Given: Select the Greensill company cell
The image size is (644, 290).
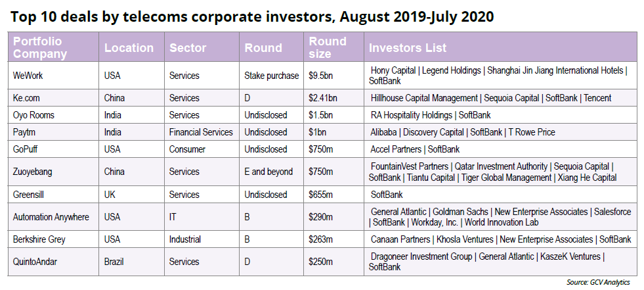Looking at the screenshot, I should (x=30, y=195).
